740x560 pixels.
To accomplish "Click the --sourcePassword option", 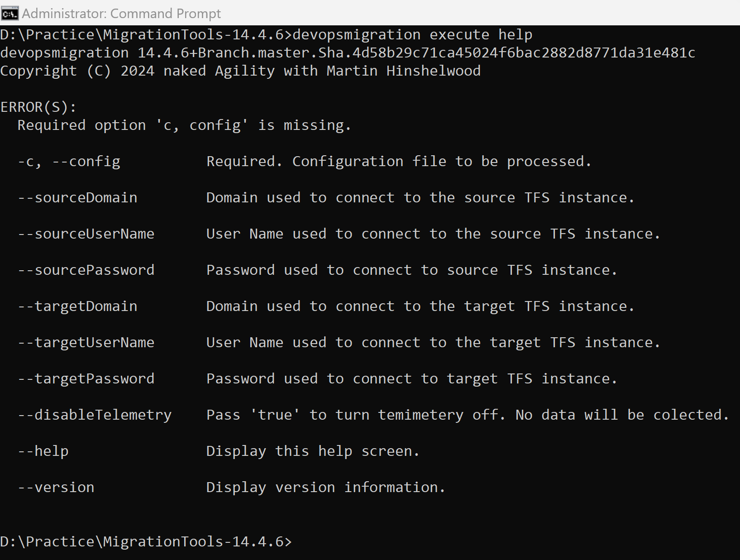I will tap(86, 270).
